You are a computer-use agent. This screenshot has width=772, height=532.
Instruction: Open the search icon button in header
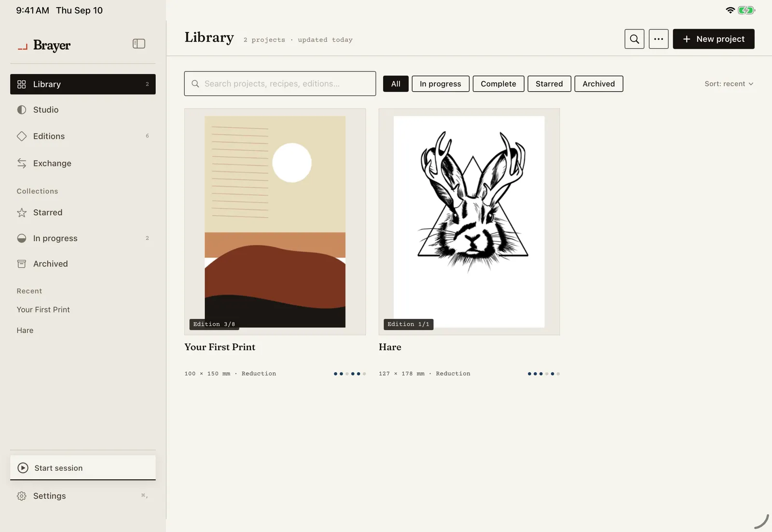coord(634,39)
